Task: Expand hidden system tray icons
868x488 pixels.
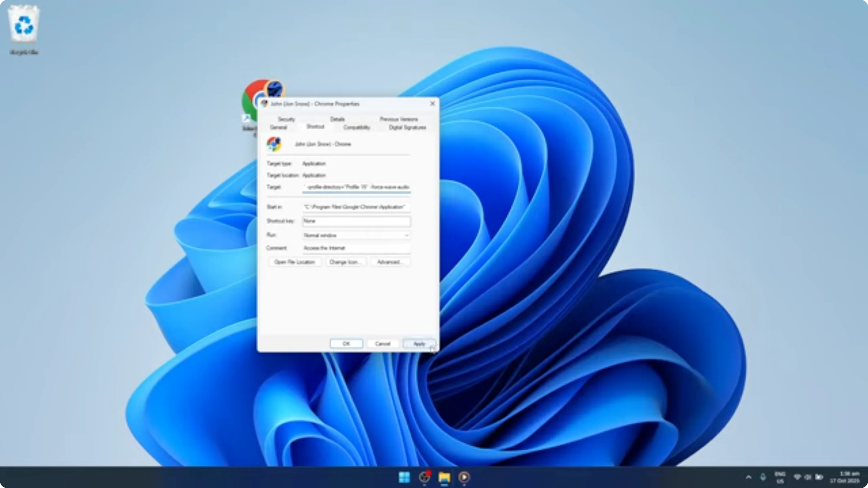Action: pos(749,476)
